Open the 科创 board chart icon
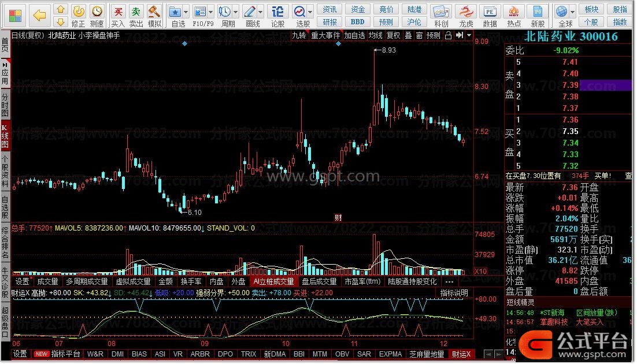This screenshot has height=364, width=637. (441, 12)
